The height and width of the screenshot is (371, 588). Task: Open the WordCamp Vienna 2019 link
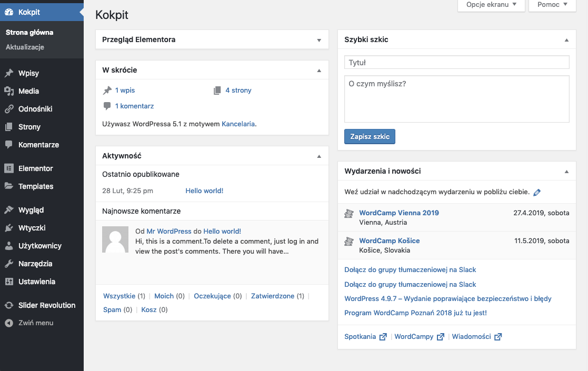point(398,213)
